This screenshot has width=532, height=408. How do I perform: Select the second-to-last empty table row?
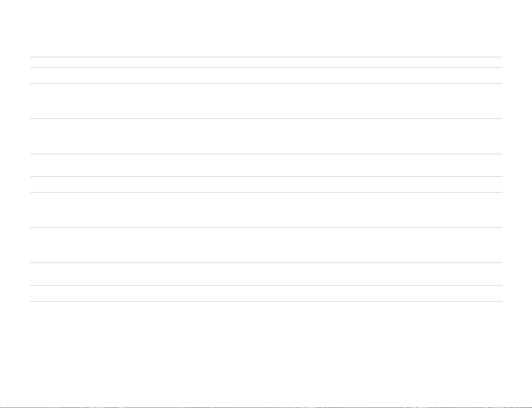click(266, 274)
